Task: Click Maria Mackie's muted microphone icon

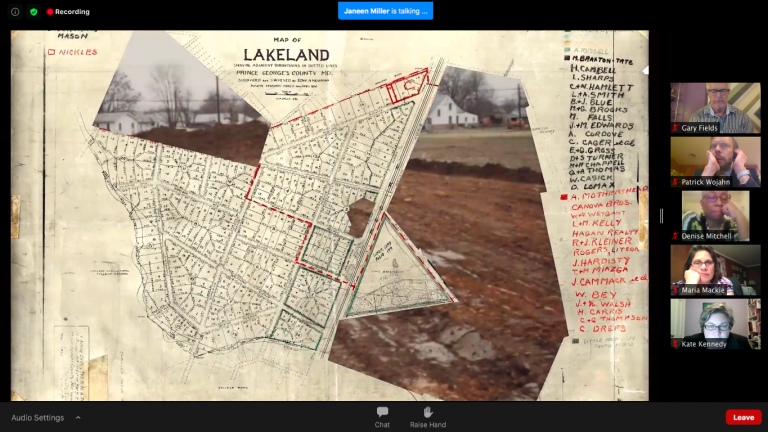Action: pos(676,290)
